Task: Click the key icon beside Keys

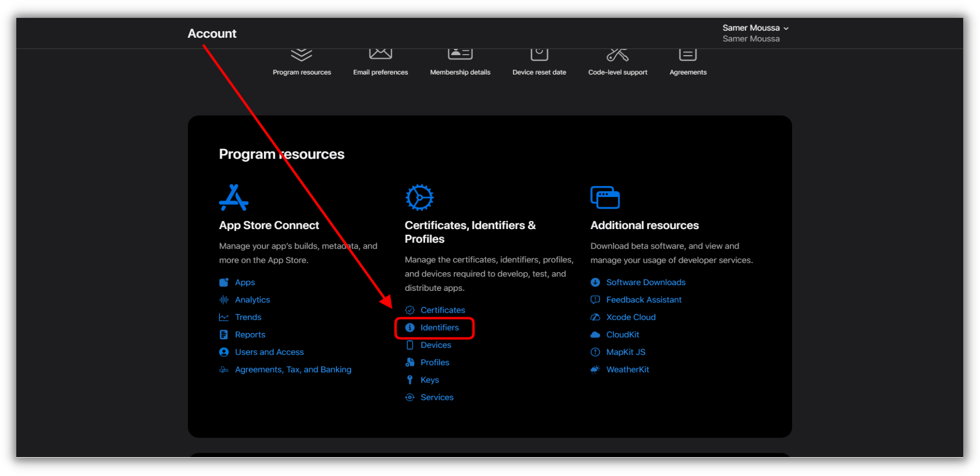Action: (x=410, y=380)
